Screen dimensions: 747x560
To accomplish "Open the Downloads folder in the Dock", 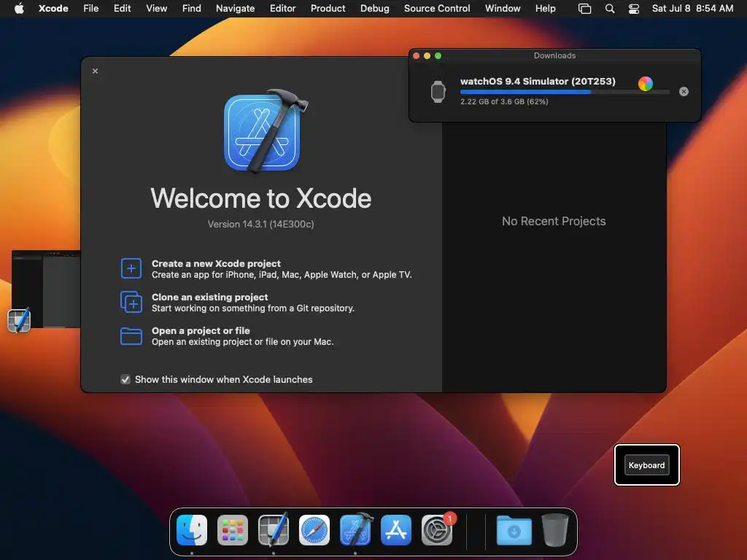I will click(x=514, y=530).
